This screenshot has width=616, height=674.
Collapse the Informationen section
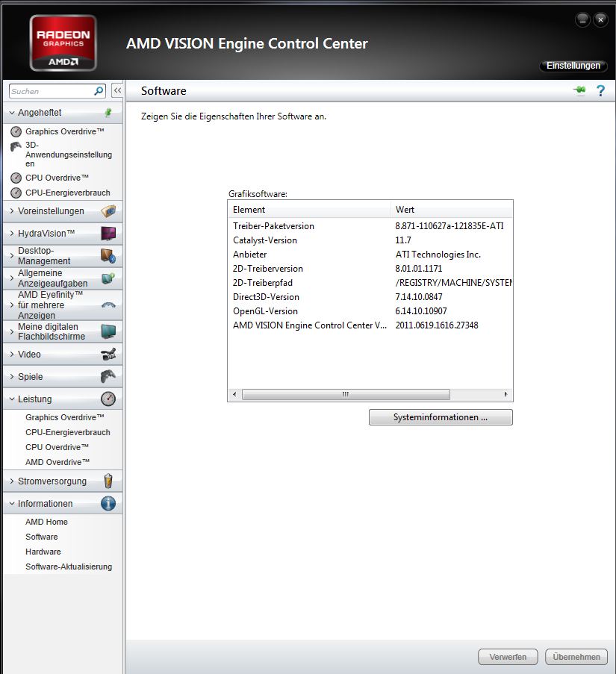[12, 503]
